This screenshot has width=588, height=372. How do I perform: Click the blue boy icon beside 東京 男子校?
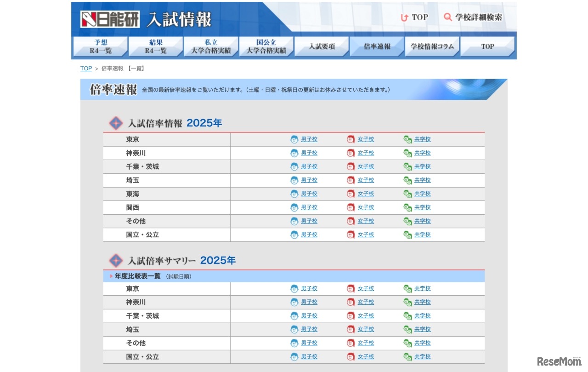[x=294, y=139]
